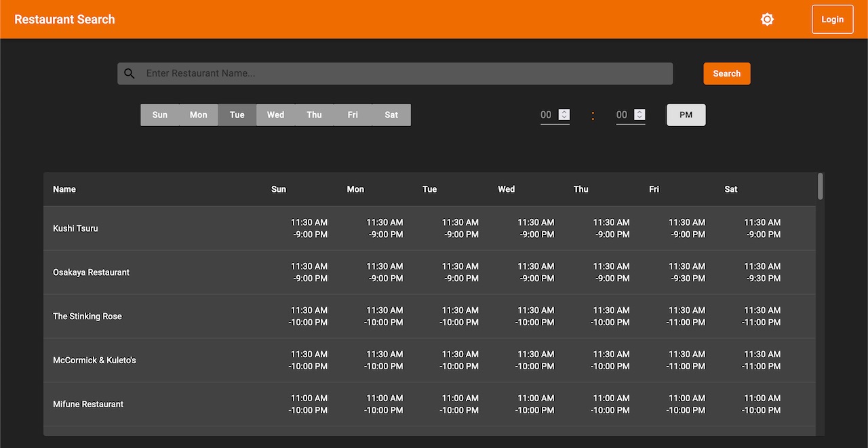
Task: Deselect the Tue day filter
Action: 237,115
